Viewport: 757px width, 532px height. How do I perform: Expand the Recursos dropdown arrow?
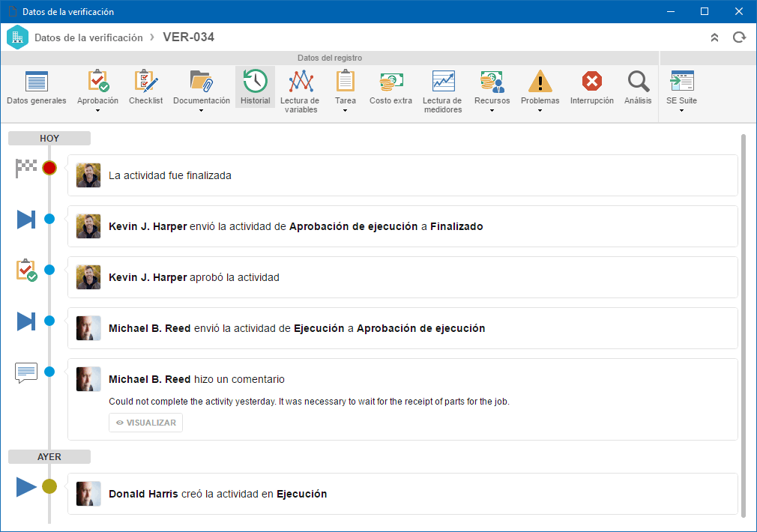click(x=492, y=111)
